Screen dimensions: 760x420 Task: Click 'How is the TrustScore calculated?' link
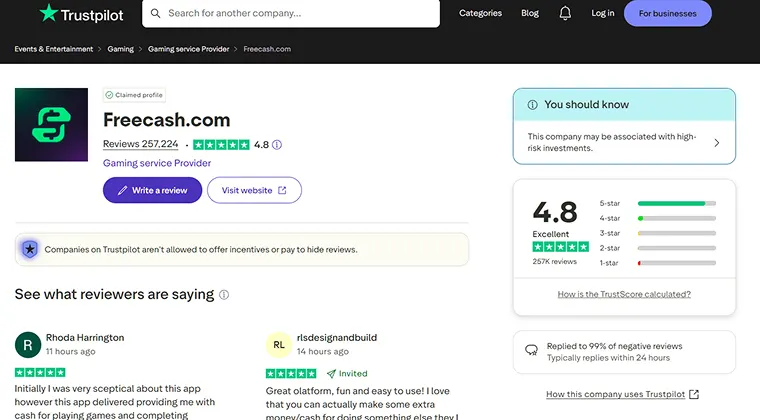624,294
